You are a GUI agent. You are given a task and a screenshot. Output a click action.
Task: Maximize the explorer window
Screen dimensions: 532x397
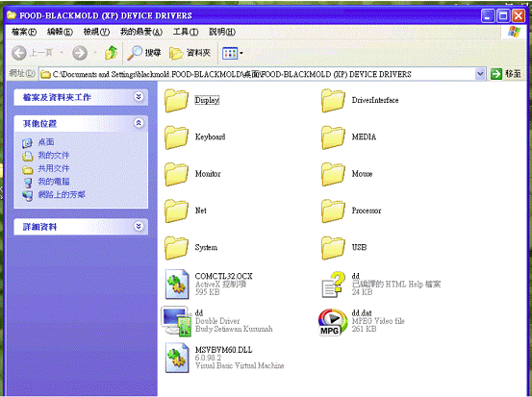click(x=503, y=16)
